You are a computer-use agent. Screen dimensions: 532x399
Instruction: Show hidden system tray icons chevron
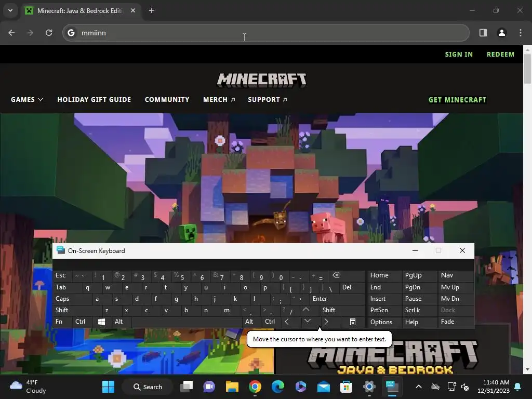(x=419, y=387)
